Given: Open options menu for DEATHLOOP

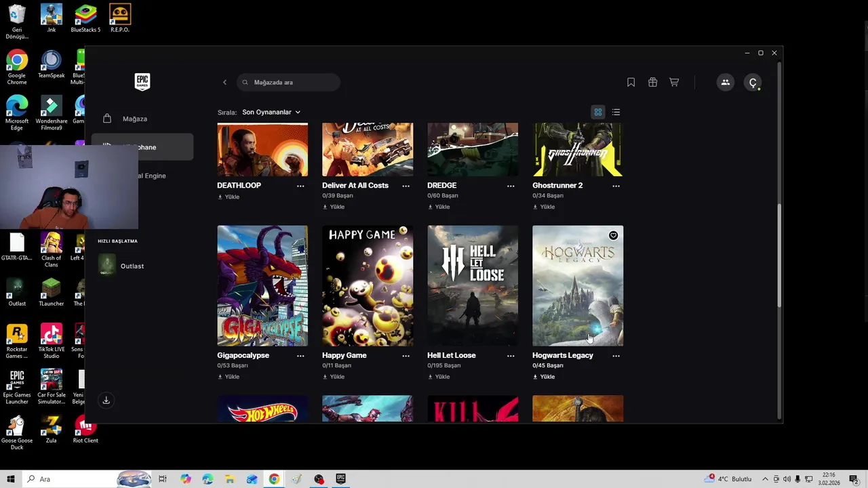Looking at the screenshot, I should pyautogui.click(x=300, y=186).
